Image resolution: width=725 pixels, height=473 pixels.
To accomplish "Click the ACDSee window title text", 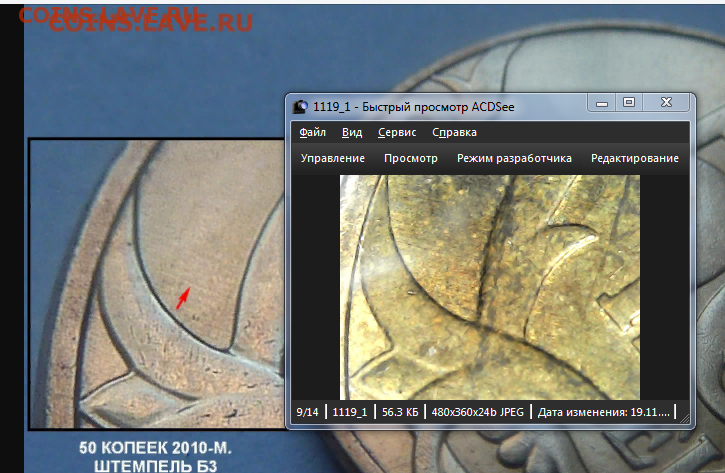I will coord(413,107).
